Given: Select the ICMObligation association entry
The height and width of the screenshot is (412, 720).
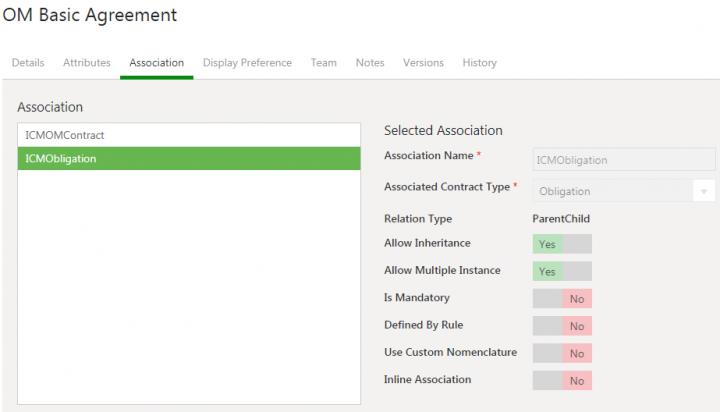Looking at the screenshot, I should pyautogui.click(x=189, y=158).
